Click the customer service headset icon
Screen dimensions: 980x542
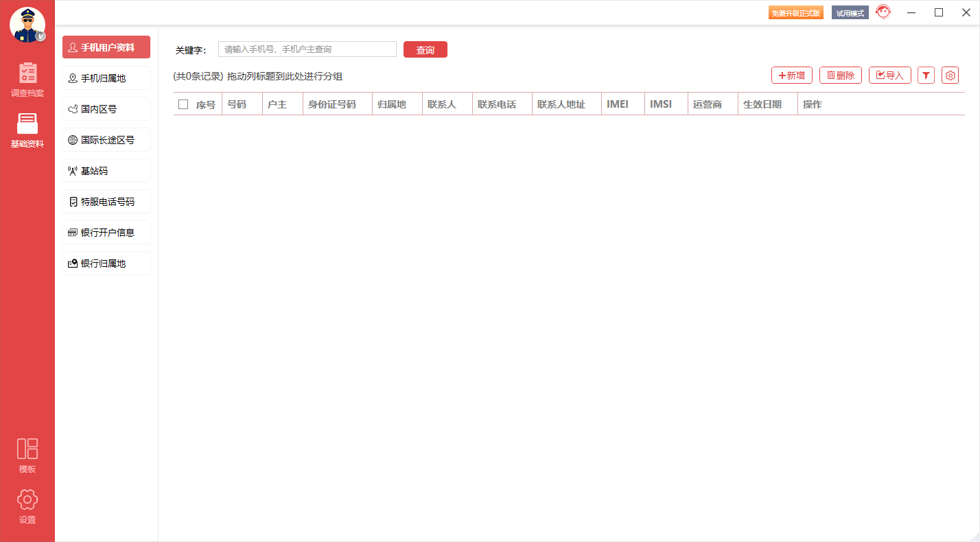point(884,12)
